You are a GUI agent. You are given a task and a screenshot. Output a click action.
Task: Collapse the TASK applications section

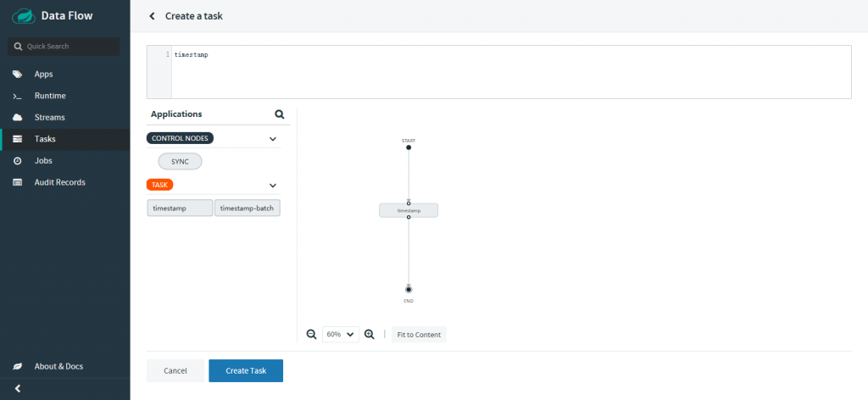click(x=273, y=185)
